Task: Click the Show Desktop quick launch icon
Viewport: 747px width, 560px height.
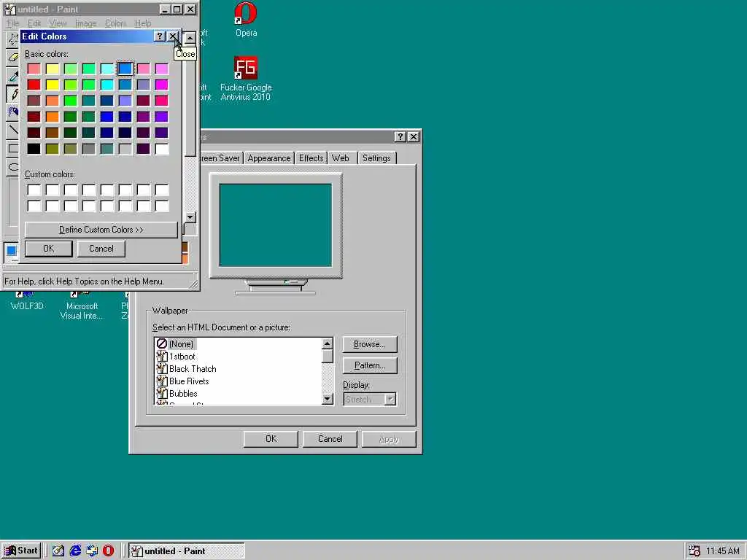Action: pyautogui.click(x=58, y=551)
